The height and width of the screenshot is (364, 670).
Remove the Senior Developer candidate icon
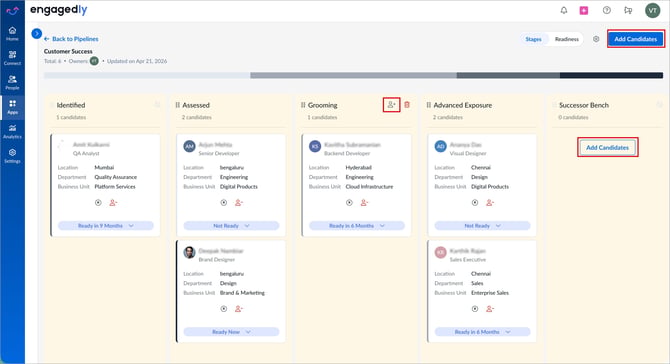pyautogui.click(x=238, y=203)
